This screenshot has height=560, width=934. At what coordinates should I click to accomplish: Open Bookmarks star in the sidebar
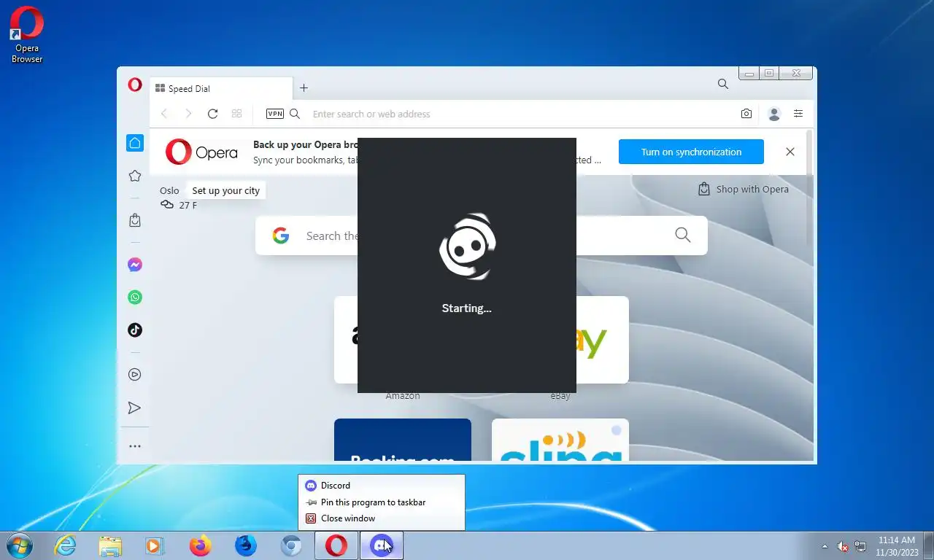tap(135, 176)
